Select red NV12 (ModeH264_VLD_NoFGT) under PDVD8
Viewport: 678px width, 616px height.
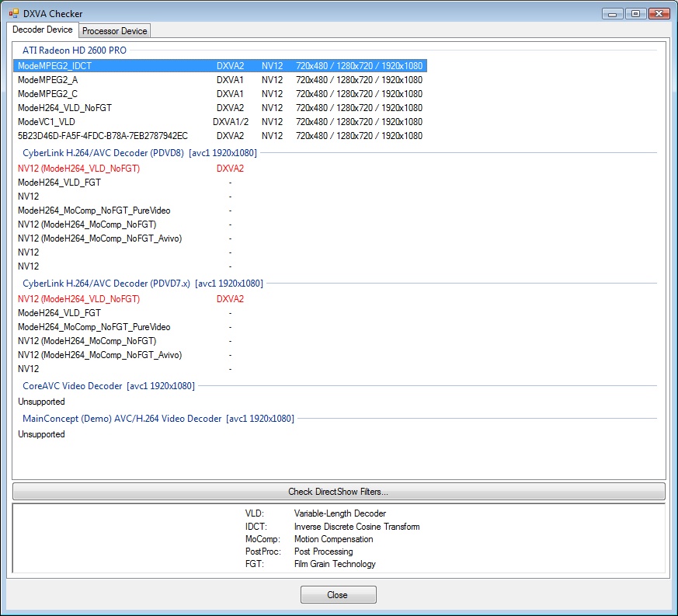(x=78, y=169)
